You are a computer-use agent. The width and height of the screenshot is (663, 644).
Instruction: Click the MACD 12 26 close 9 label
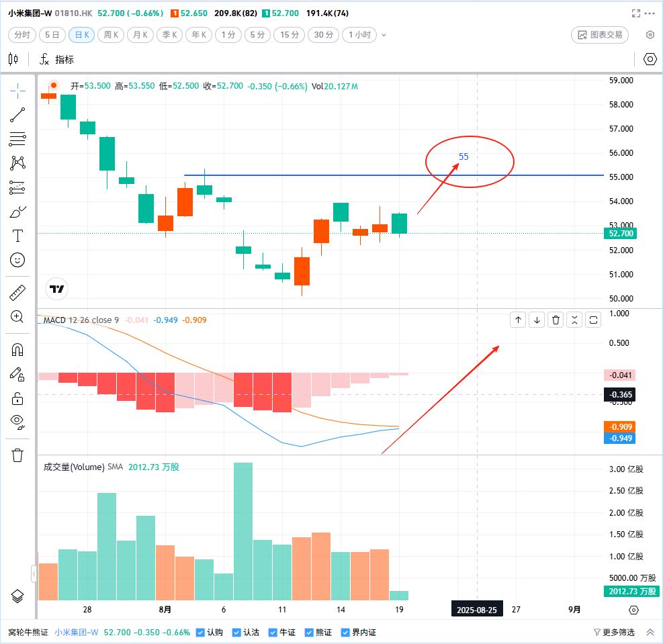81,320
